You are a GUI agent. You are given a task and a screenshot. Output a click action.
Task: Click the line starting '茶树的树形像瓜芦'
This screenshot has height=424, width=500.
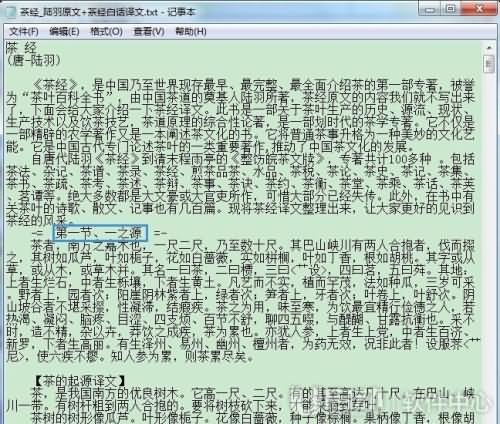pyautogui.click(x=253, y=417)
